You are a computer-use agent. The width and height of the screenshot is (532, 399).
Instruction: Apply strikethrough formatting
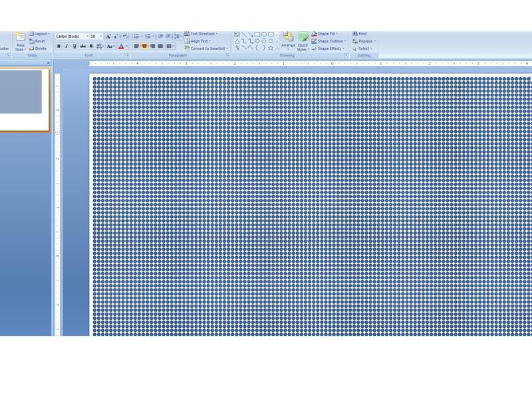pyautogui.click(x=82, y=45)
